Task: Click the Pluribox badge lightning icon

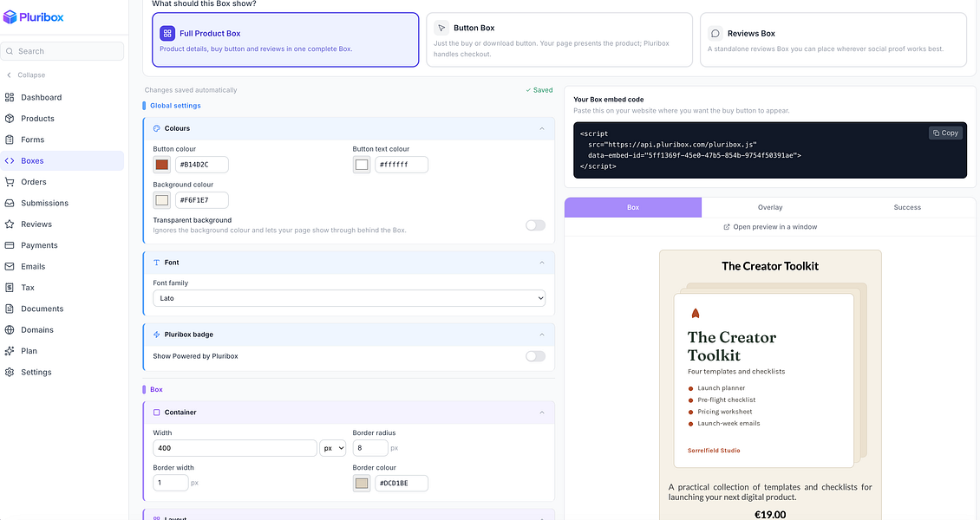Action: (x=156, y=335)
